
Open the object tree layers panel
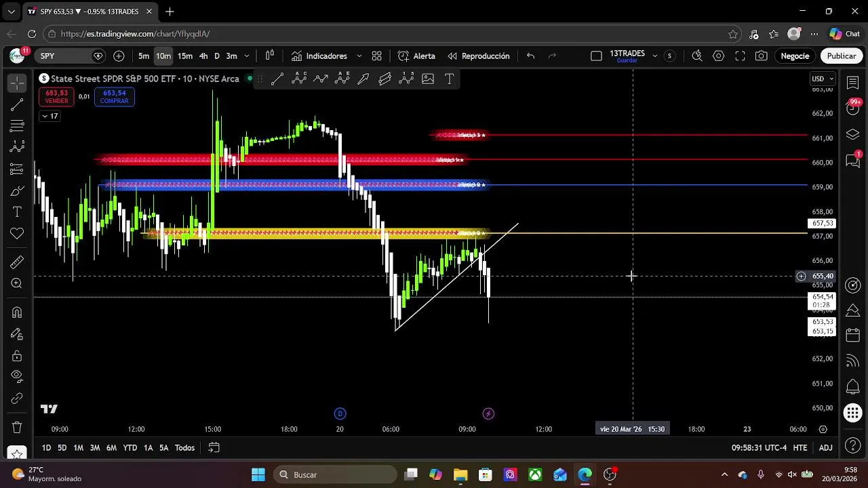coord(853,134)
